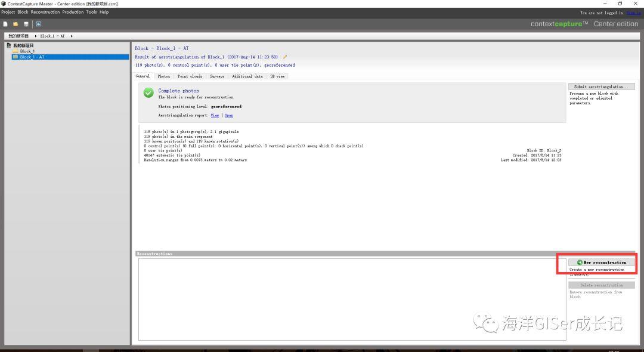
Task: Click the '119 photo(s) in 1 photogroup(s)' line
Action: click(x=191, y=132)
